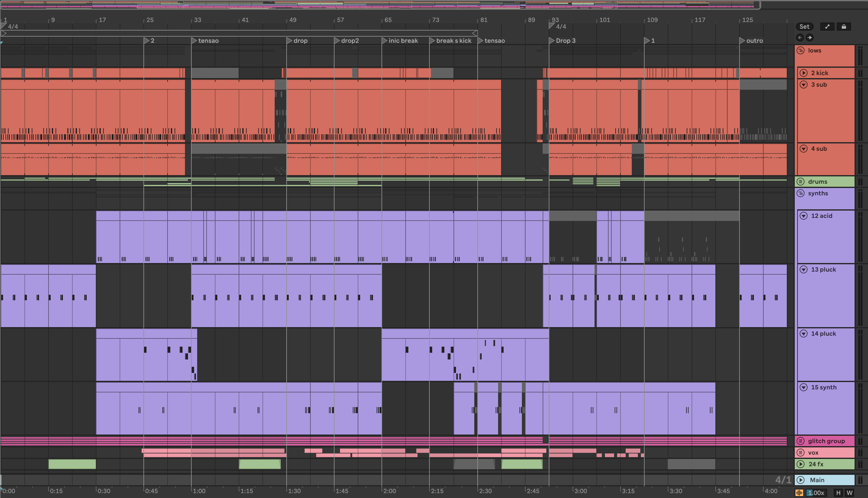Expand the 24 fx track
The width and height of the screenshot is (868, 498).
(801, 464)
